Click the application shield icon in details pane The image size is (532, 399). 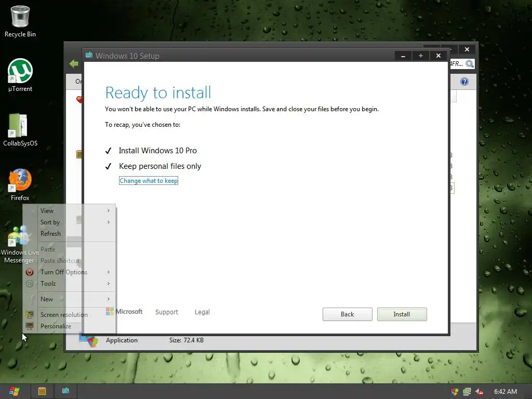pyautogui.click(x=89, y=341)
